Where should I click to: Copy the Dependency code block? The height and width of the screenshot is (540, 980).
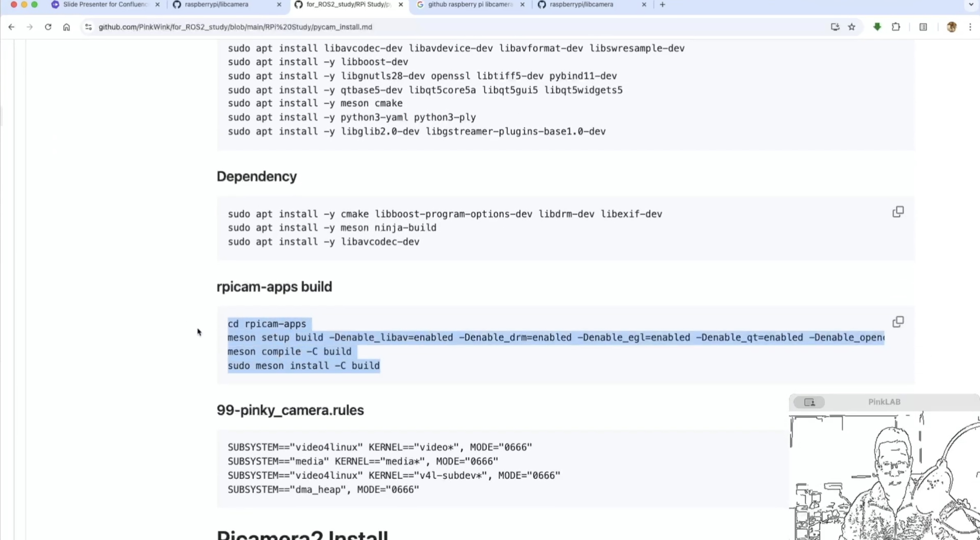pyautogui.click(x=898, y=212)
